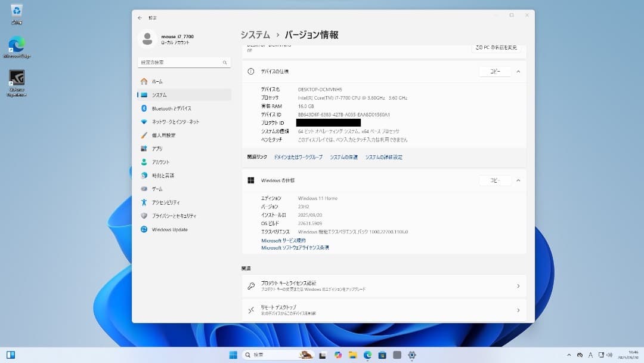
Task: Open Microsoft Store from the taskbar
Action: (x=382, y=355)
